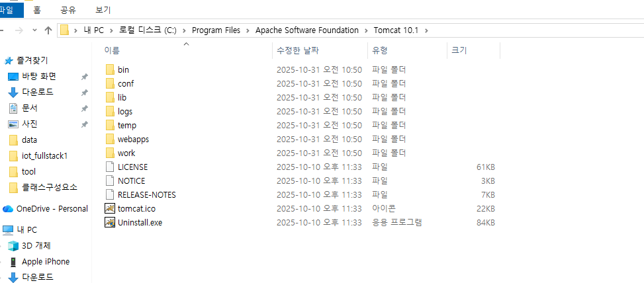Click the Apple iPhone device icon
Viewport: 644px width, 283px height.
13,262
